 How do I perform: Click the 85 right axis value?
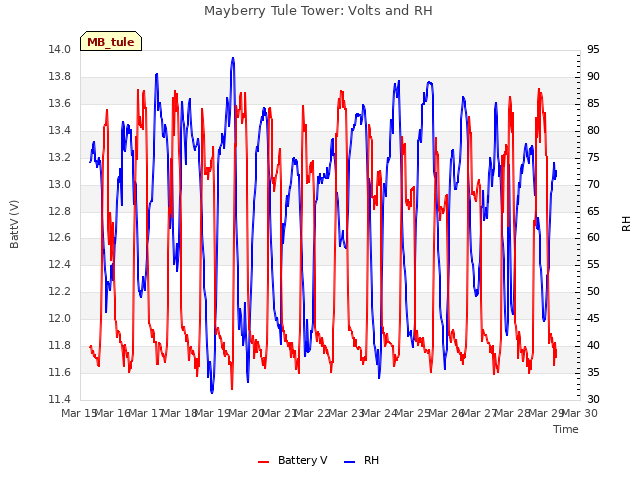click(593, 104)
